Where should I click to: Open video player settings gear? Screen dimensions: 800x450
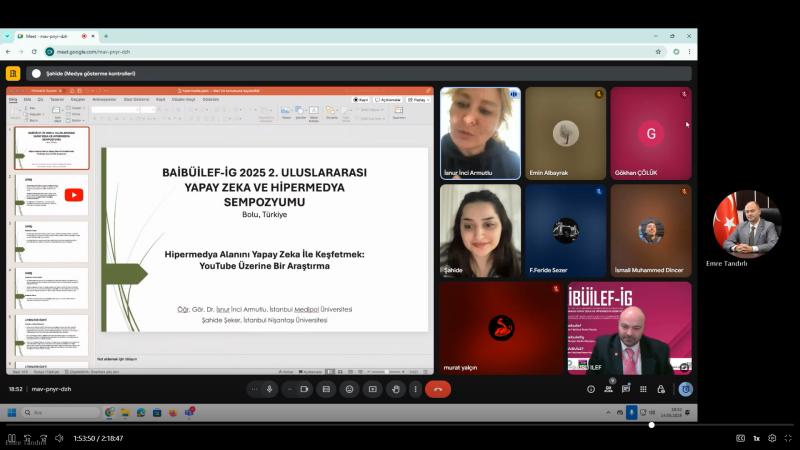[772, 438]
